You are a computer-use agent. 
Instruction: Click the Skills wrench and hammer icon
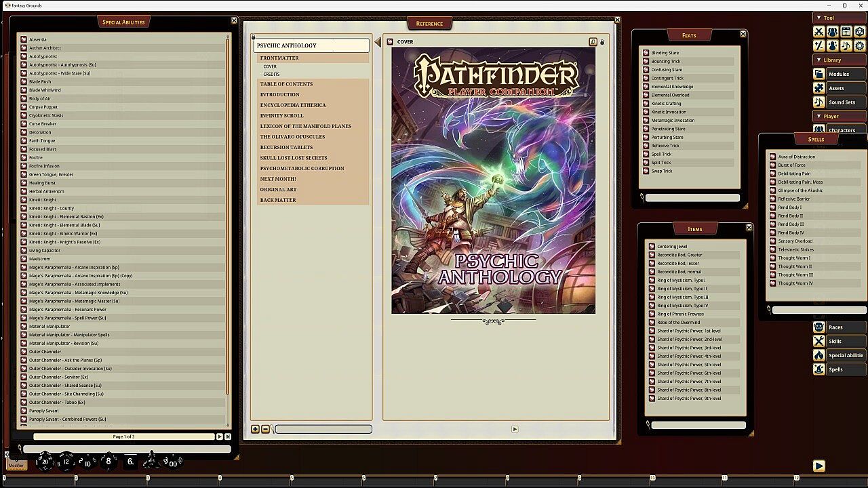pyautogui.click(x=819, y=342)
